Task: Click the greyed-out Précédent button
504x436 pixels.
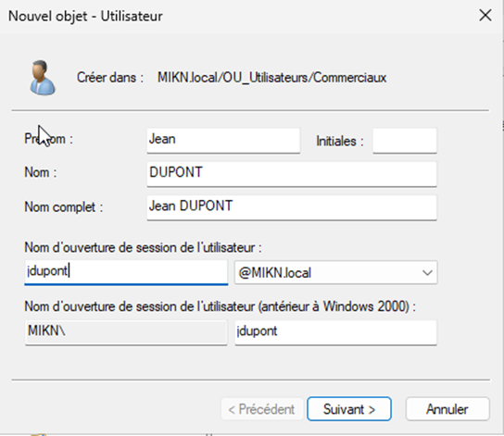Action: (x=261, y=409)
